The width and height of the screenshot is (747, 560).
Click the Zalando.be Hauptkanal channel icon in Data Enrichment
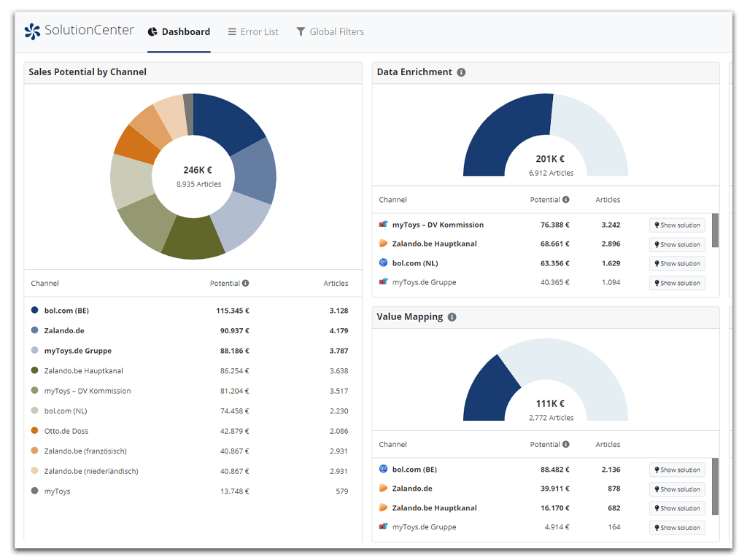tap(383, 244)
